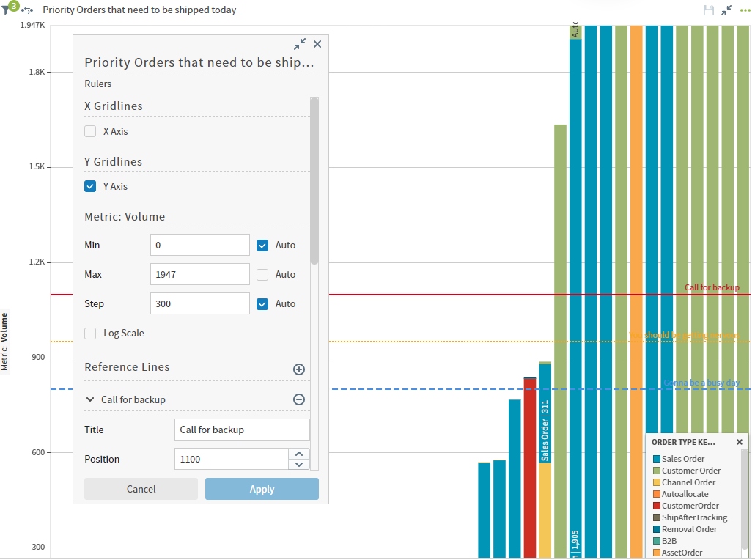
Task: Apply the ruler settings
Action: (262, 488)
